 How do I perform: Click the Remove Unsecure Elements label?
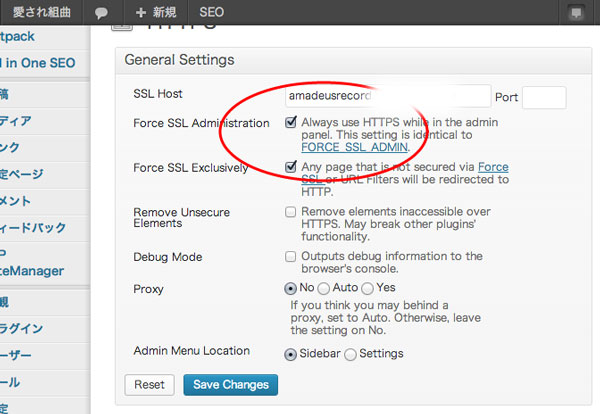point(181,218)
